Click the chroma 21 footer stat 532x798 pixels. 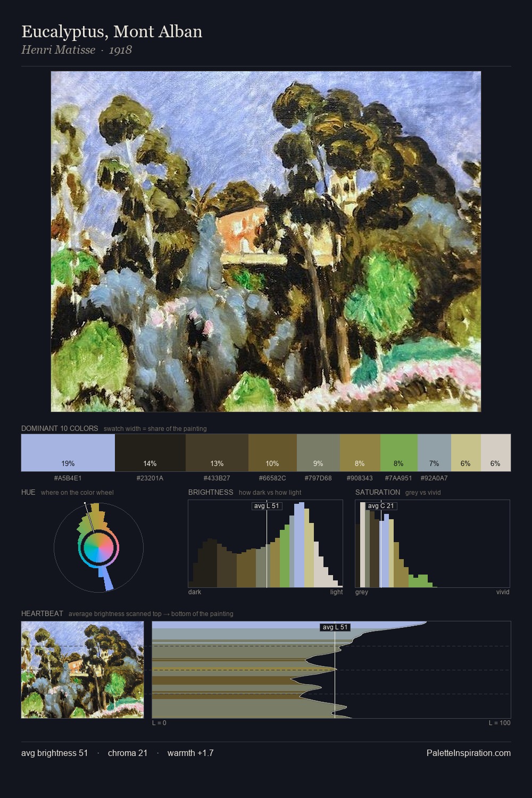(x=128, y=753)
